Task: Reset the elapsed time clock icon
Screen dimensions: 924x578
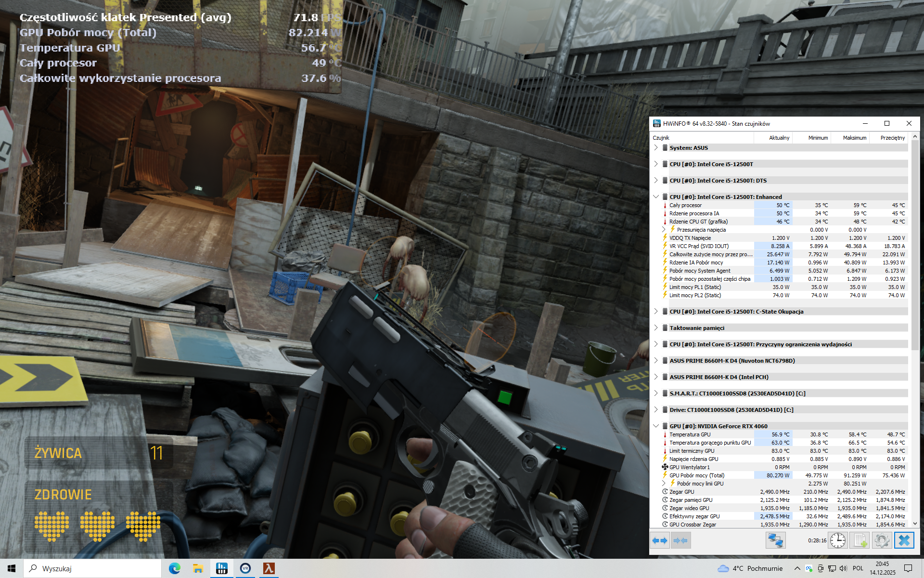Action: pyautogui.click(x=837, y=540)
